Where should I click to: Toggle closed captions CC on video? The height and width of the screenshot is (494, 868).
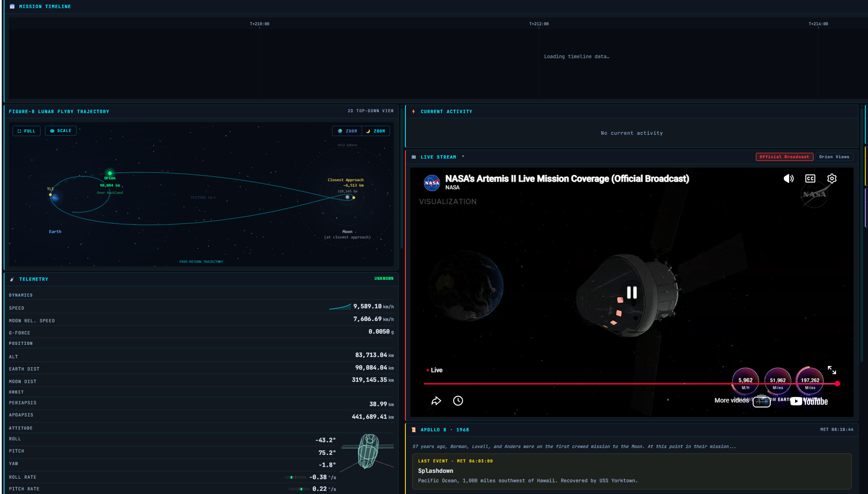click(810, 178)
